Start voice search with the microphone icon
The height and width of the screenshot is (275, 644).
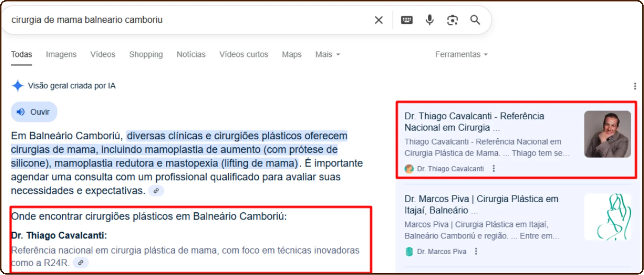point(429,20)
